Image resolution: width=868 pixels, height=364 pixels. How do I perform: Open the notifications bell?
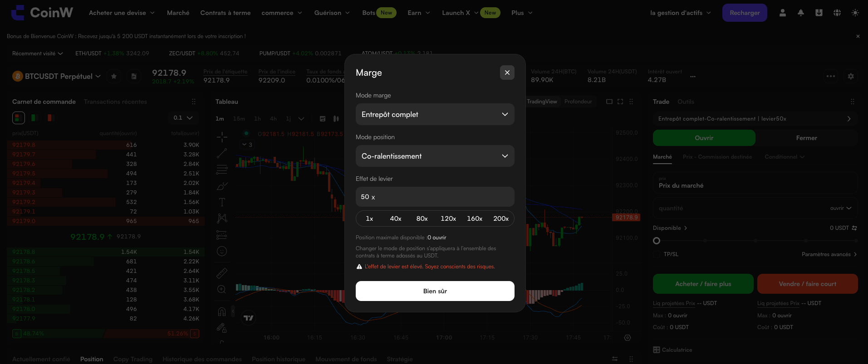(801, 13)
